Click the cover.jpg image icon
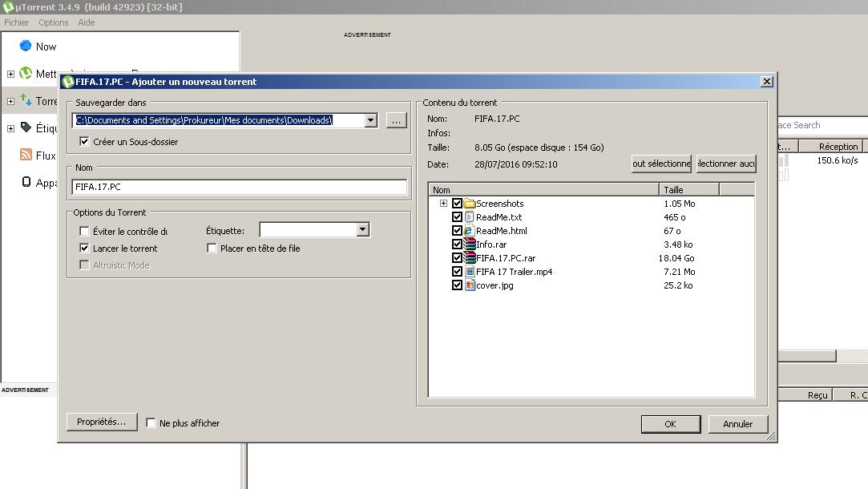 click(470, 285)
